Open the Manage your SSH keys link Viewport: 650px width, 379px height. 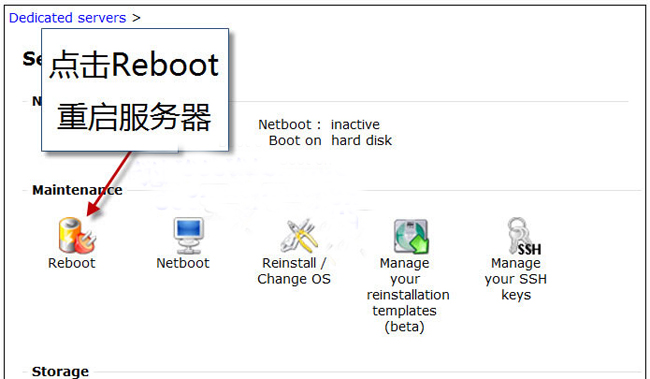(516, 279)
